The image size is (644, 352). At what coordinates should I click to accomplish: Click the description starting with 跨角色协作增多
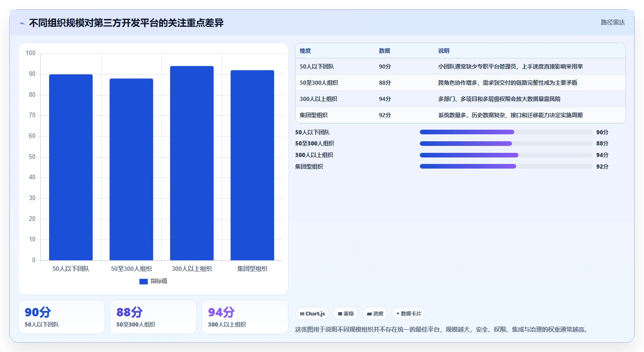508,83
